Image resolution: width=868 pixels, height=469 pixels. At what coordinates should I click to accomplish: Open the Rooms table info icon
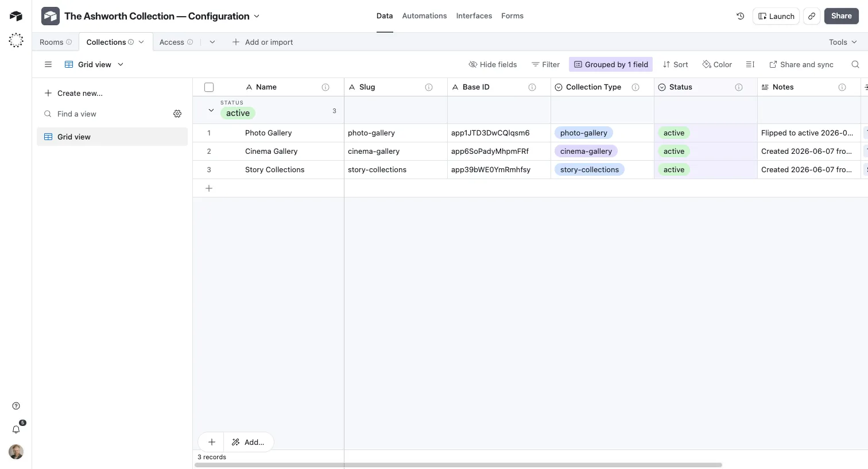tap(69, 42)
